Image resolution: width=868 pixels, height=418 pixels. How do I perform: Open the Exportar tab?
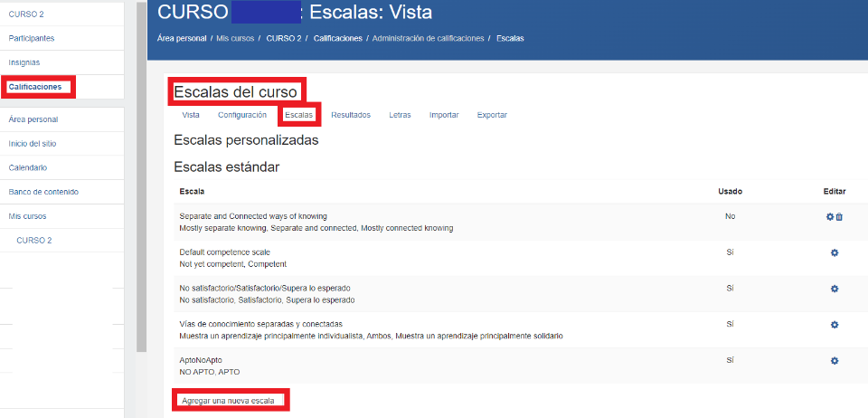click(x=492, y=115)
